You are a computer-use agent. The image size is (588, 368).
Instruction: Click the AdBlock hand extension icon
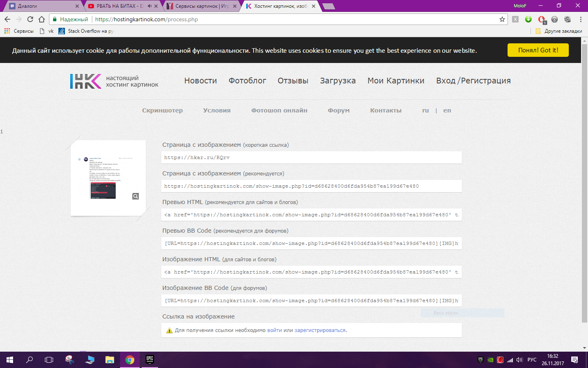click(541, 19)
